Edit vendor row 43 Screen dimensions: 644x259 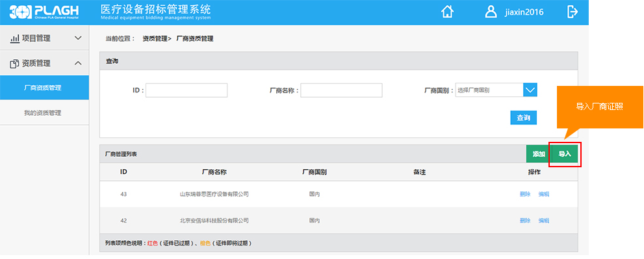544,194
